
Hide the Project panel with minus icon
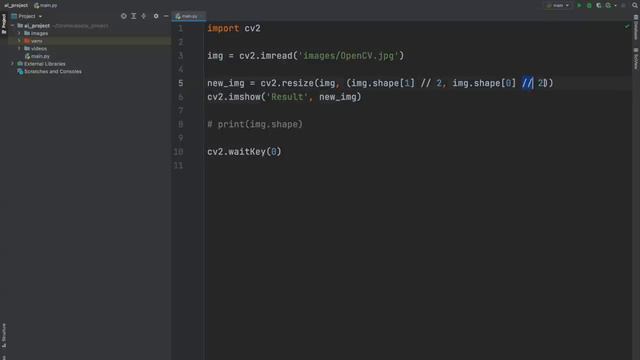[166, 16]
